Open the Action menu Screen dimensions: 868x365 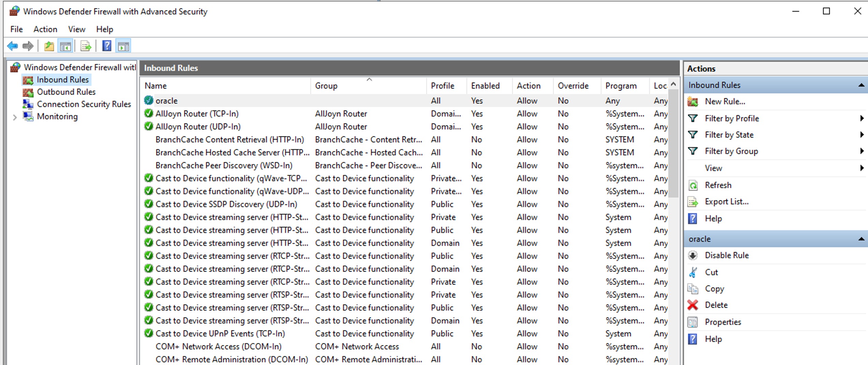[x=45, y=29]
